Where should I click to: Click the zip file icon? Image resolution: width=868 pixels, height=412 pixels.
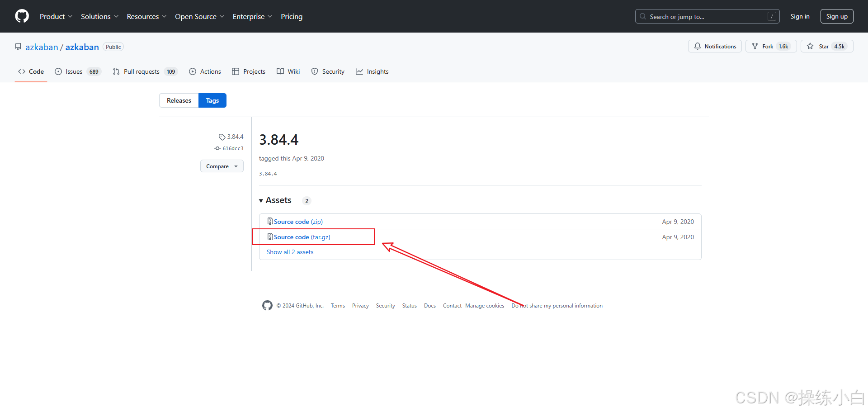(270, 221)
